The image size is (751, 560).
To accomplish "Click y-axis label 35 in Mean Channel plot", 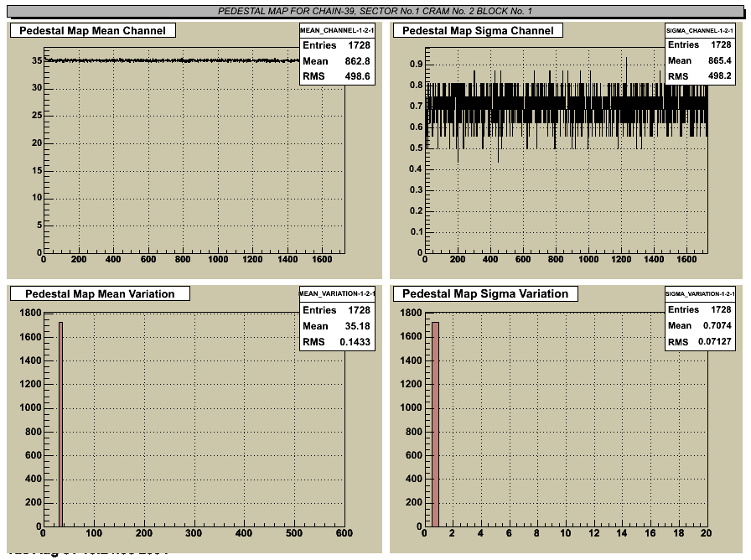I will pos(37,61).
